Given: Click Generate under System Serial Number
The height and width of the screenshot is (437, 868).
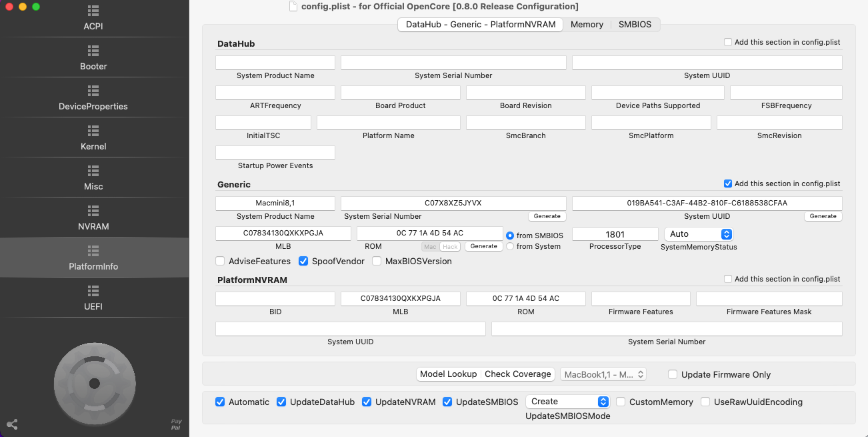Looking at the screenshot, I should [x=547, y=216].
